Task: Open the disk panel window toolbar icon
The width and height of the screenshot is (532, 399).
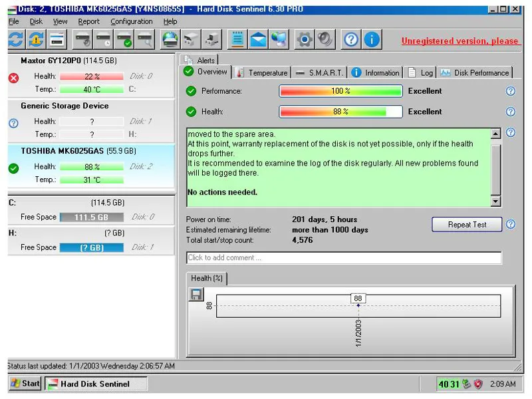Action: (57, 40)
